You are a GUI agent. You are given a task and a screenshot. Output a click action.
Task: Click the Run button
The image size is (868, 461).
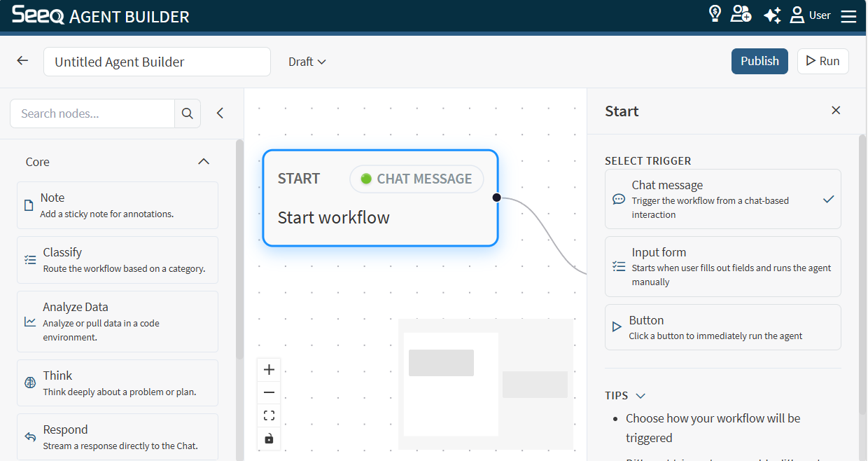point(823,61)
